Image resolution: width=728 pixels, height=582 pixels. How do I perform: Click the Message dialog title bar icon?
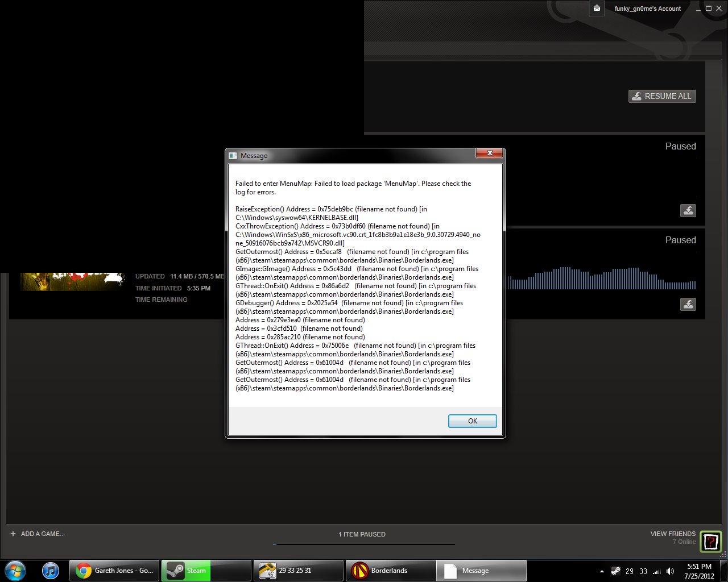(233, 156)
